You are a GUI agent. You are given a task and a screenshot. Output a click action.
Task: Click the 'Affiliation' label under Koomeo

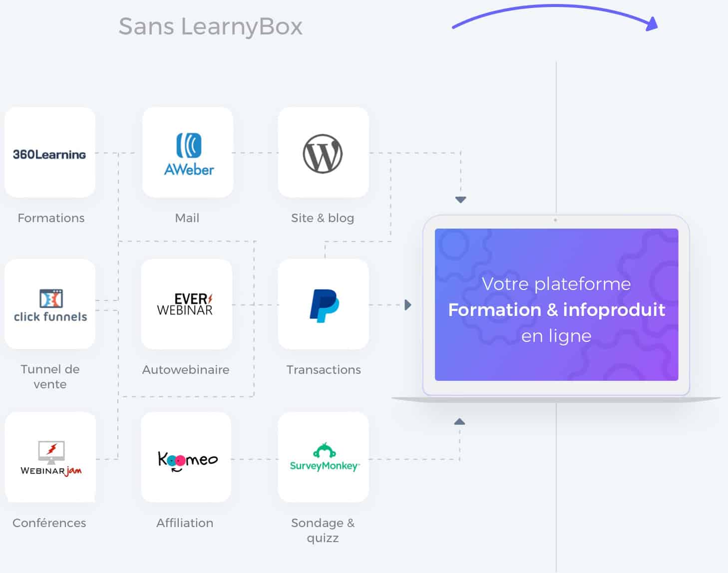click(185, 523)
